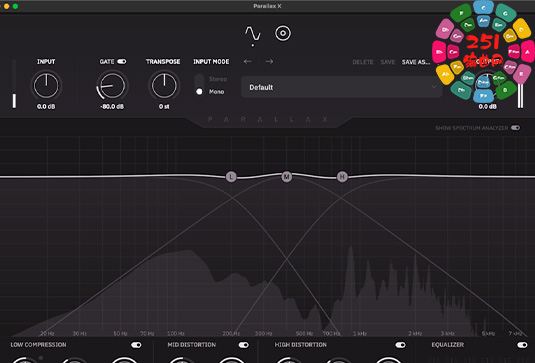Toggle Equalizer section on/off

[x=522, y=345]
